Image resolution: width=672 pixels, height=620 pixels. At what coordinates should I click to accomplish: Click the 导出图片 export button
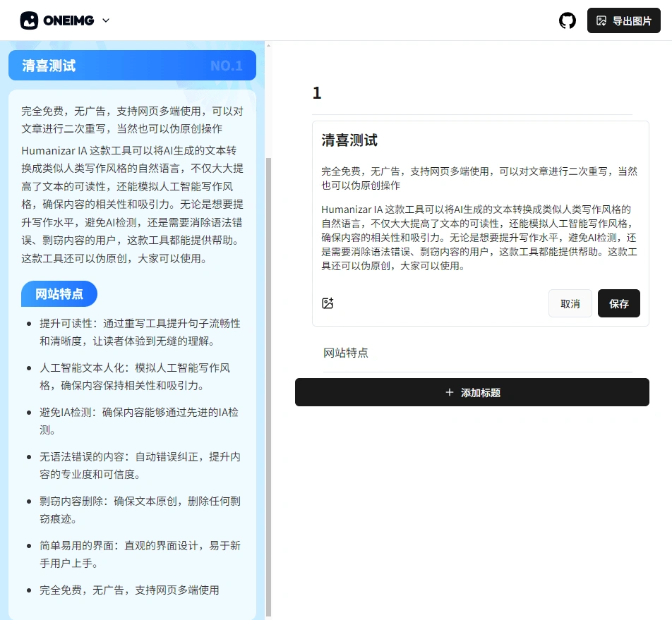tap(623, 20)
